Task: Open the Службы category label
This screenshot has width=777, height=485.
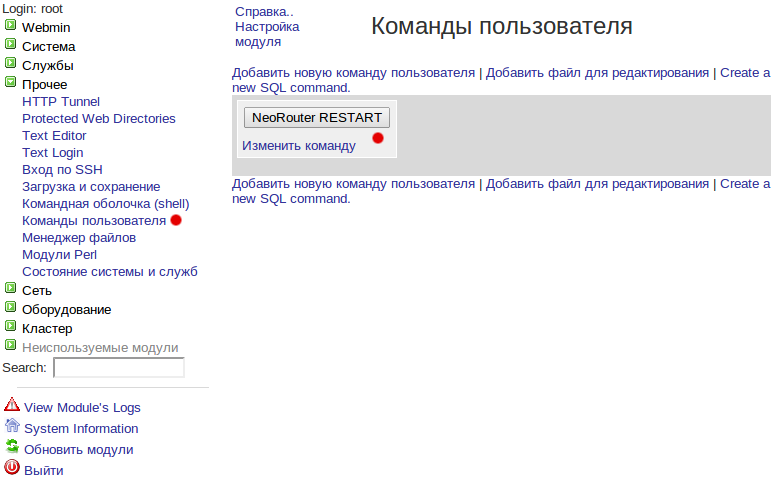Action: [48, 65]
